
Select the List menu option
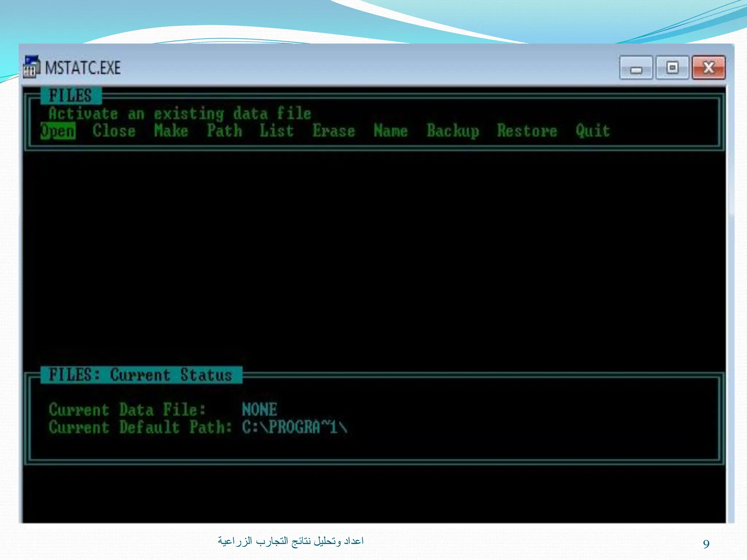click(276, 131)
